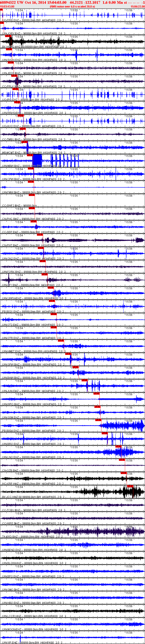The image size is (145, 644).
Task: Click the UW.VIP EHZ station label
Action: pyautogui.click(x=32, y=643)
